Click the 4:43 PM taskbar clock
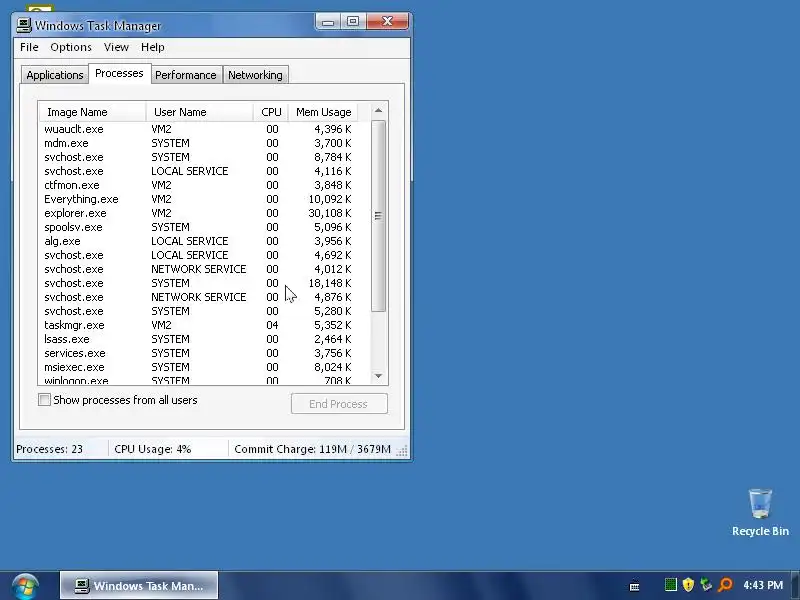 pyautogui.click(x=763, y=585)
